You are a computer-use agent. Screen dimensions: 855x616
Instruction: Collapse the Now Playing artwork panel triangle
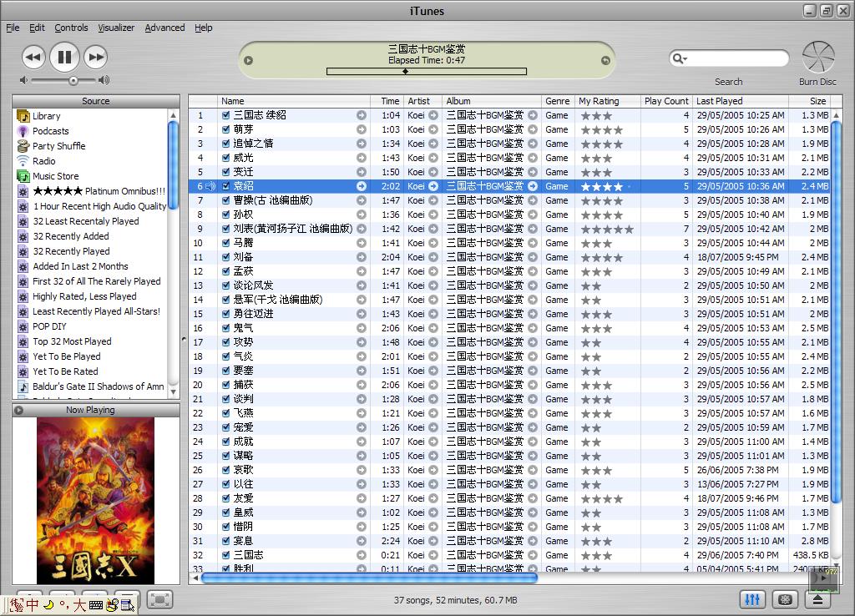[x=19, y=410]
